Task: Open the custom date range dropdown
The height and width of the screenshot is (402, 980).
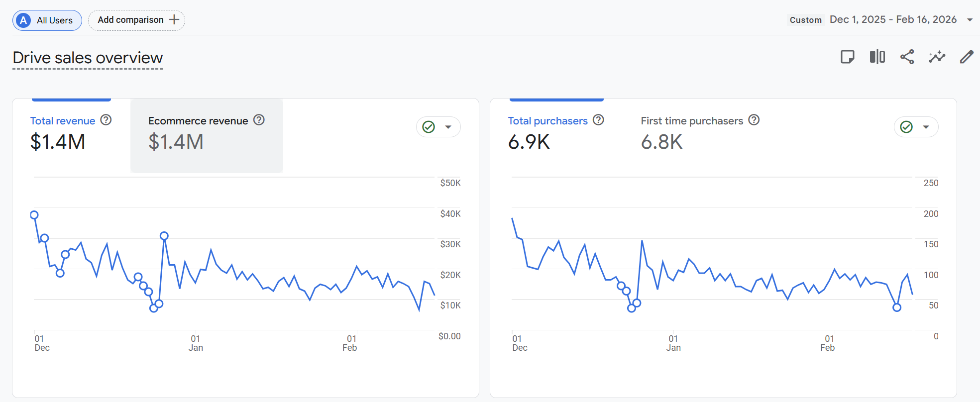Action: (970, 20)
